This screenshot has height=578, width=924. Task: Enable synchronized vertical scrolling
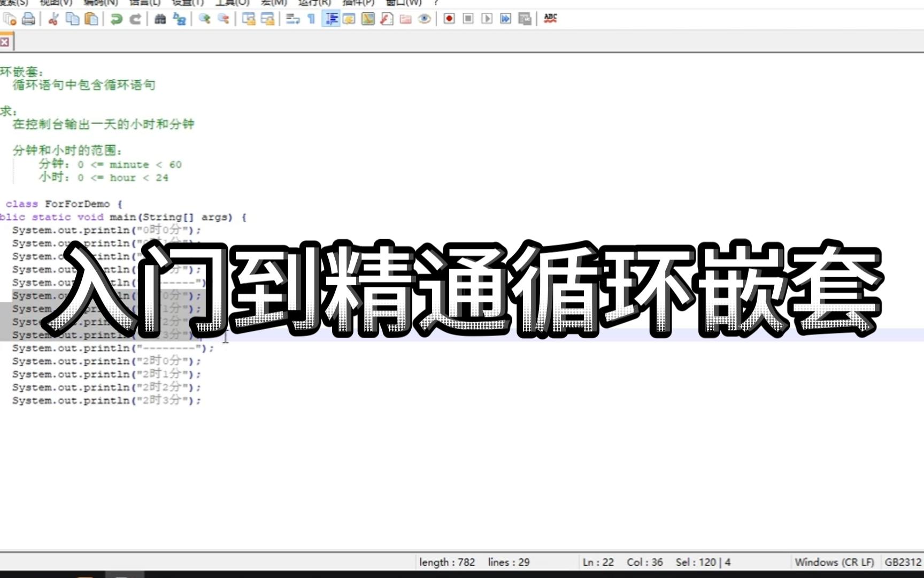coord(249,19)
